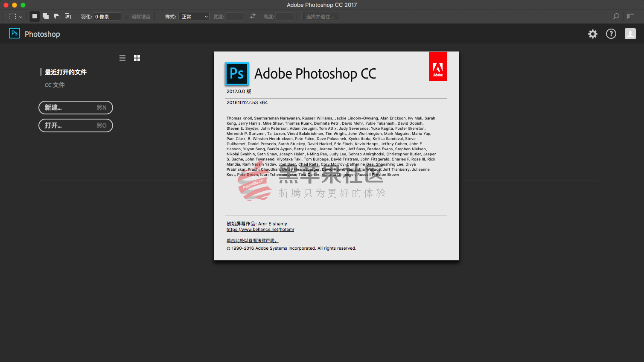Open settings with the gear icon

(593, 34)
